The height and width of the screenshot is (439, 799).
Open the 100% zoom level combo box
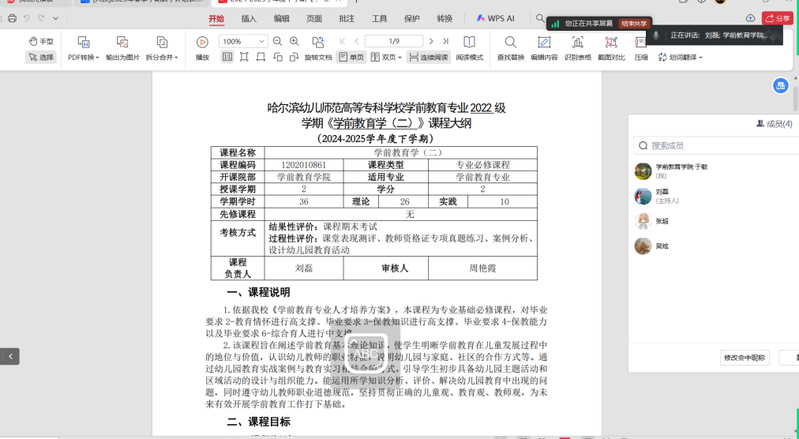(x=244, y=41)
